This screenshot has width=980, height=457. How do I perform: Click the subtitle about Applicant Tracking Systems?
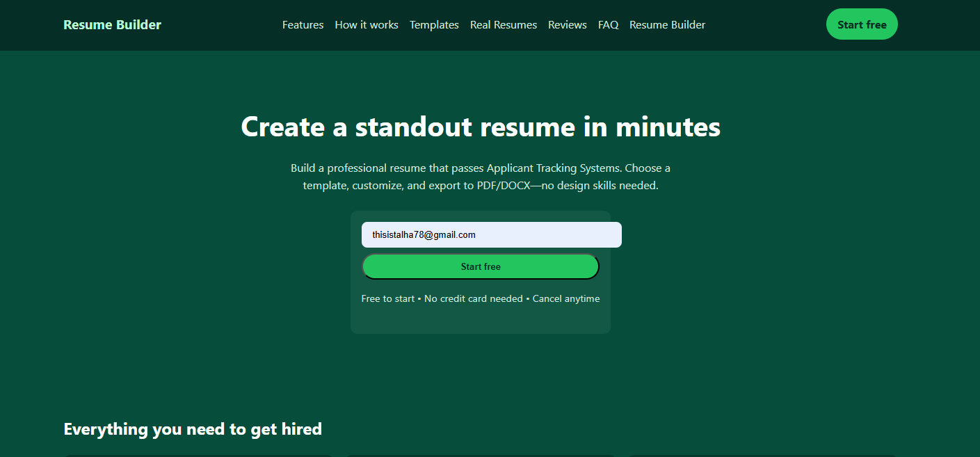480,176
